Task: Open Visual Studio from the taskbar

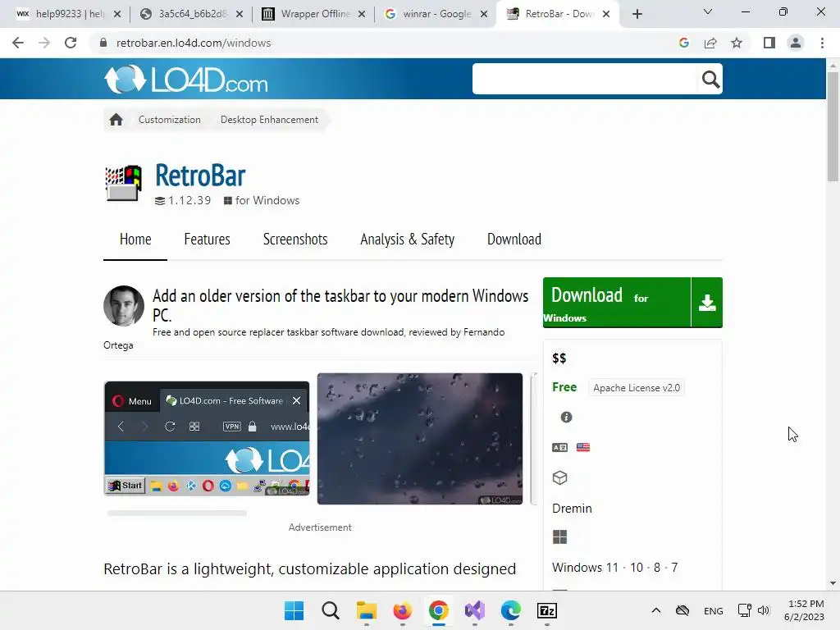Action: coord(475,610)
